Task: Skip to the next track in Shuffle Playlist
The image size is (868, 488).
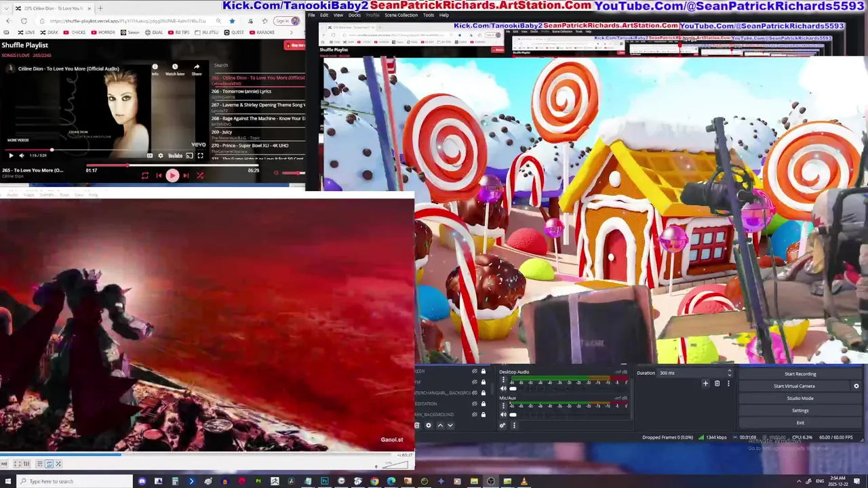Action: point(186,176)
